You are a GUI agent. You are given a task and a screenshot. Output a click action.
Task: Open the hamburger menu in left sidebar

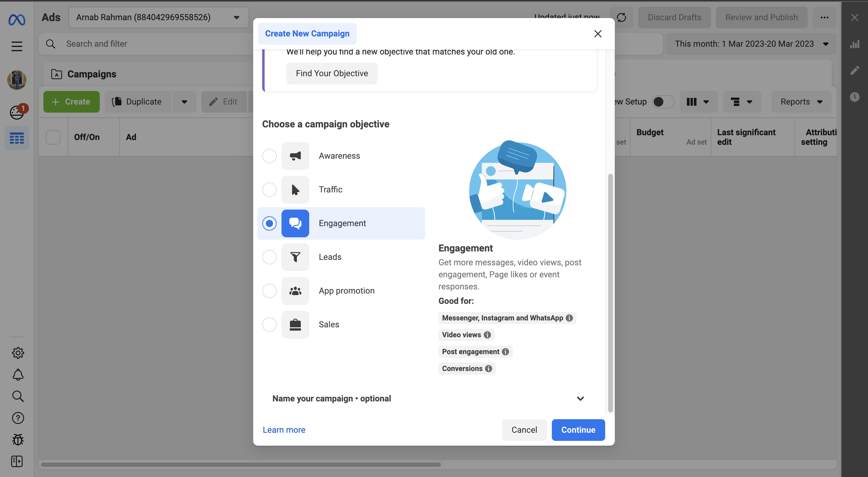17,46
